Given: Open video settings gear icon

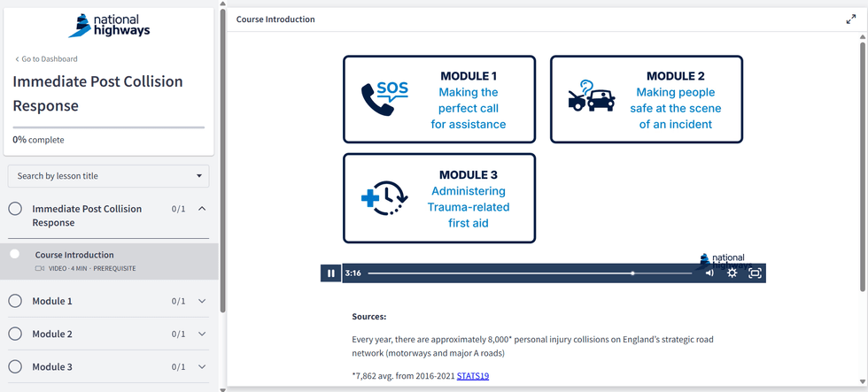Looking at the screenshot, I should coord(732,273).
